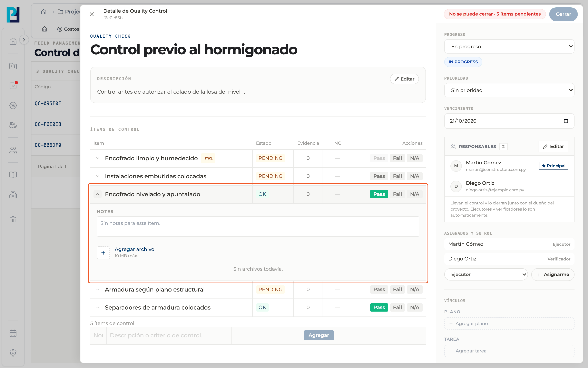
Task: Click Agregar plano under Vínculos
Action: (x=509, y=323)
